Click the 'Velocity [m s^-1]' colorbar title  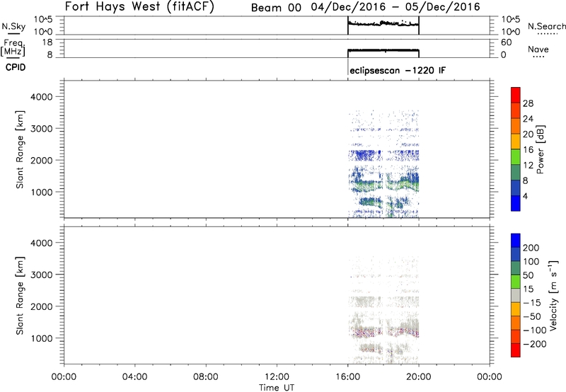click(x=553, y=295)
